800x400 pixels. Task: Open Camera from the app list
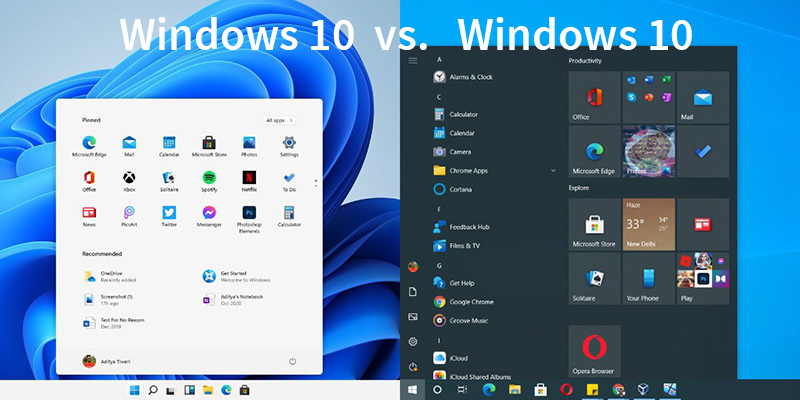(x=453, y=152)
